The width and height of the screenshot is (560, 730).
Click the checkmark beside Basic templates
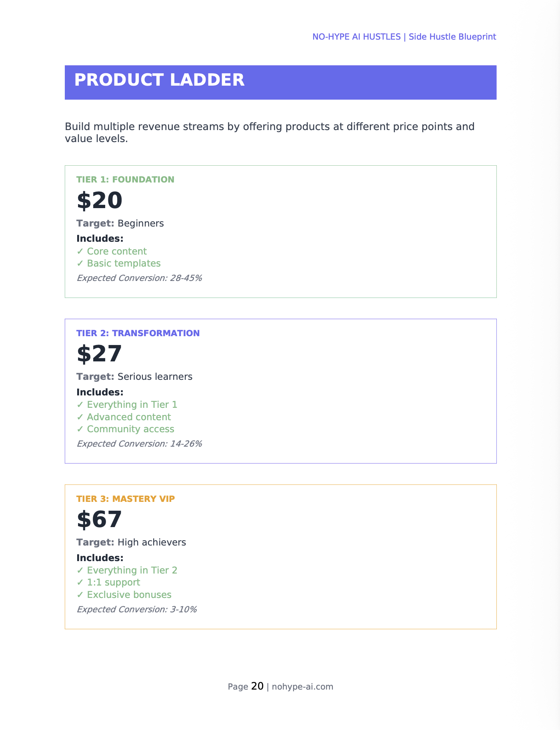[x=80, y=263]
